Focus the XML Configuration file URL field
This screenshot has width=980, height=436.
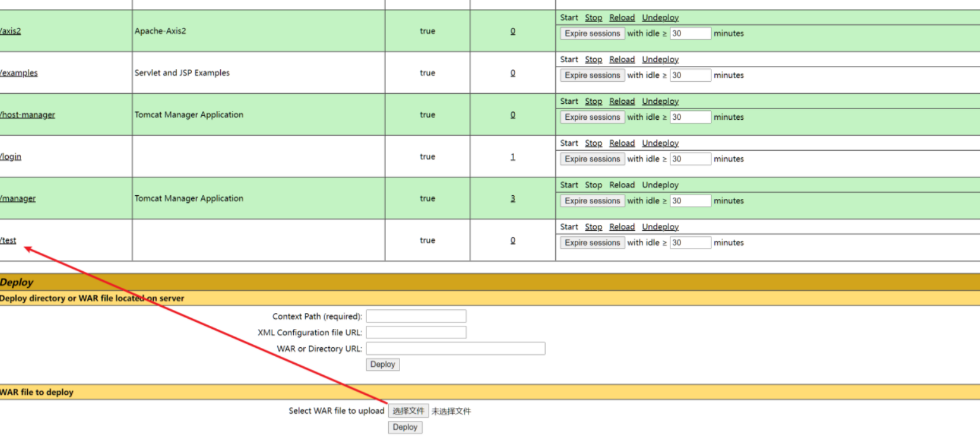tap(416, 333)
